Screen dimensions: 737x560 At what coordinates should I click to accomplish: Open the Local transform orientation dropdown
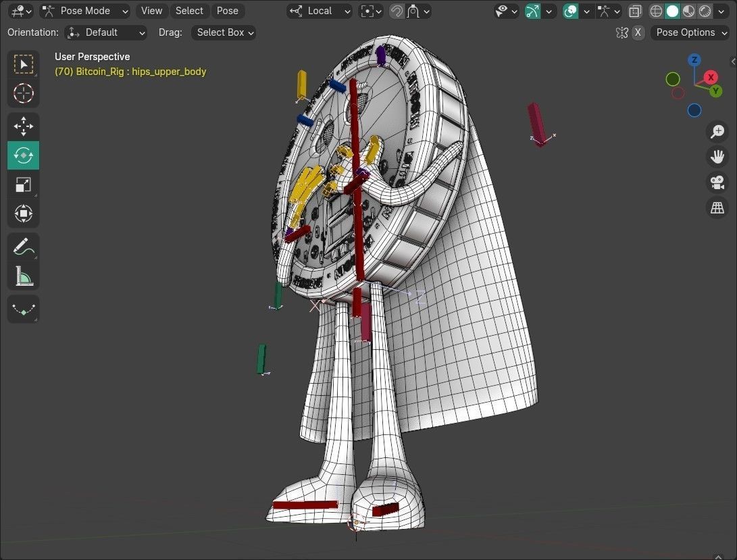coord(320,11)
